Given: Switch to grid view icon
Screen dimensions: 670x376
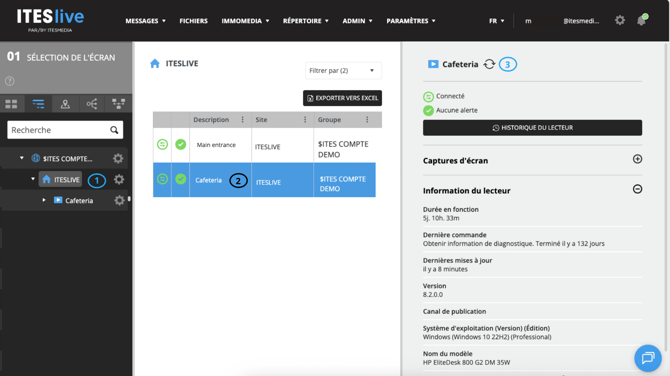Looking at the screenshot, I should click(12, 104).
